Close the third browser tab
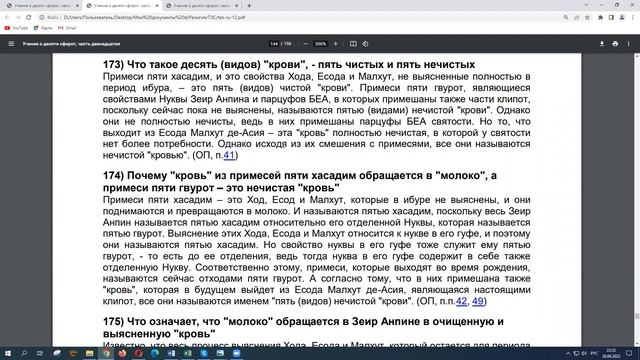 click(x=237, y=6)
